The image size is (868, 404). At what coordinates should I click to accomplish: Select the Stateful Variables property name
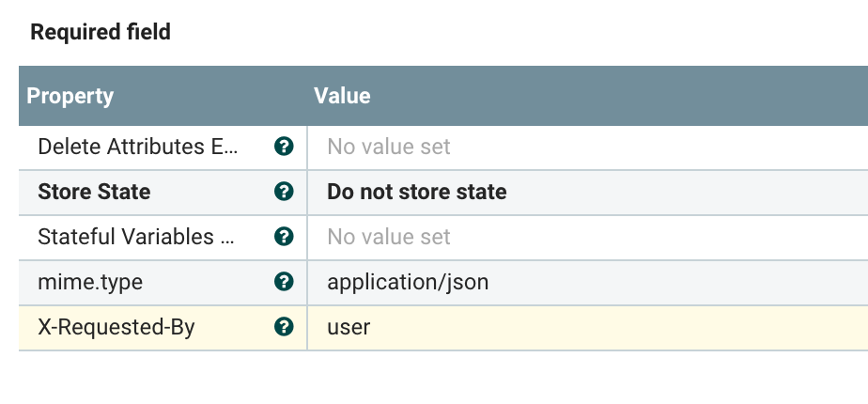point(136,237)
